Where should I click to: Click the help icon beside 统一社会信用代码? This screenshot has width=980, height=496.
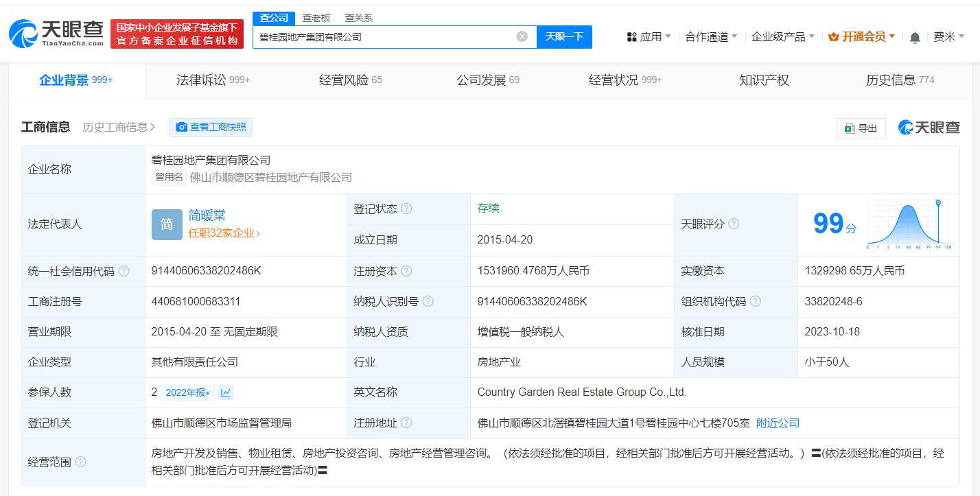124,270
